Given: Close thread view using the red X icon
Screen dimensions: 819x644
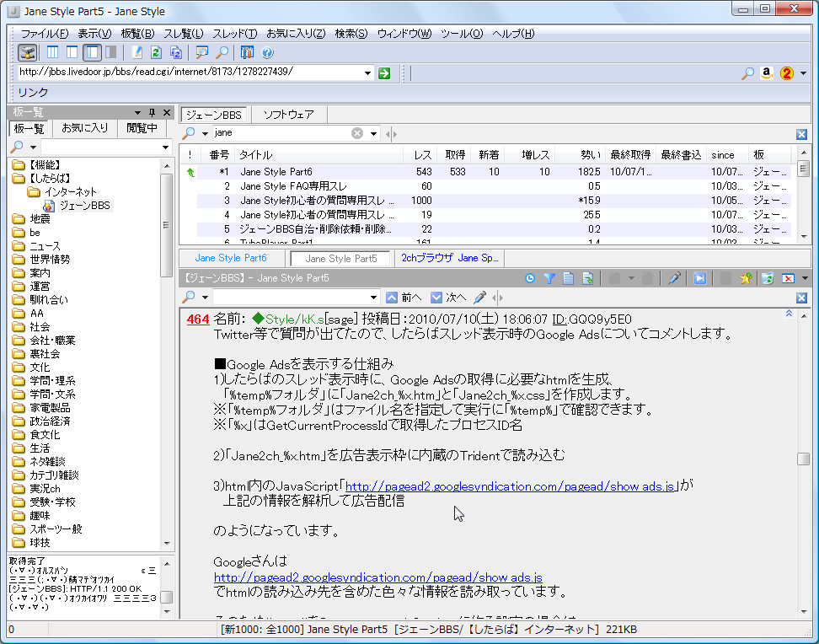Looking at the screenshot, I should (790, 280).
